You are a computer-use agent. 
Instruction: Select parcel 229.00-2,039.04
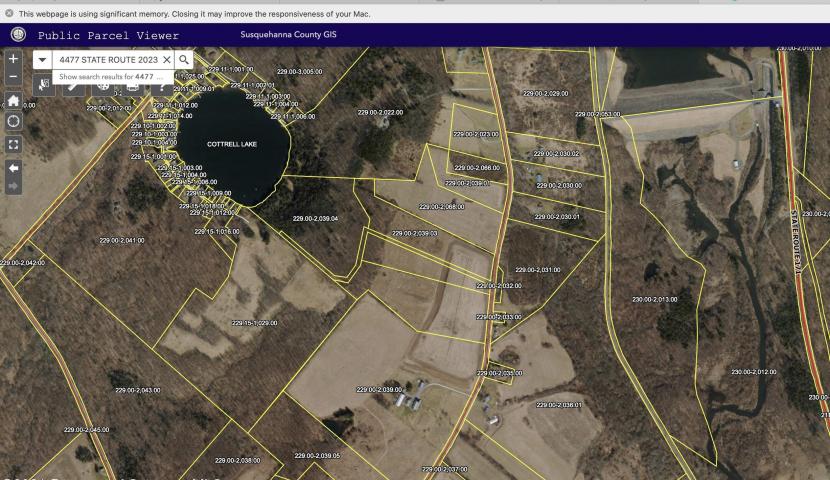click(315, 219)
